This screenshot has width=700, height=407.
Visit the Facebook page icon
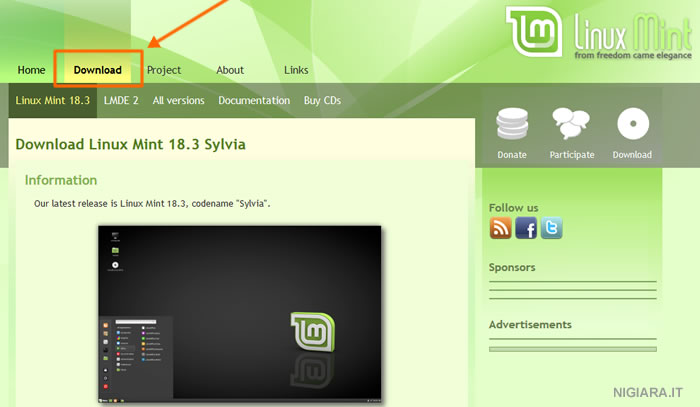pyautogui.click(x=526, y=229)
